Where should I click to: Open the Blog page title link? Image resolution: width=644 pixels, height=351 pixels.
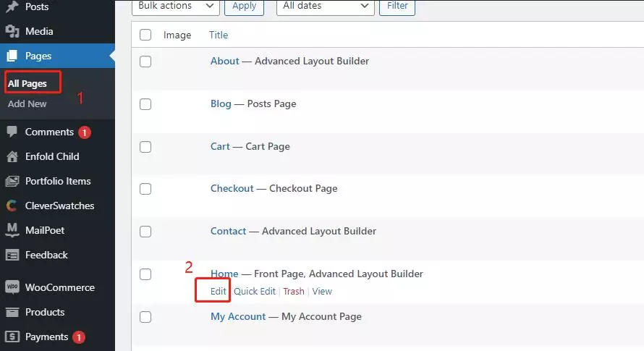(x=221, y=103)
